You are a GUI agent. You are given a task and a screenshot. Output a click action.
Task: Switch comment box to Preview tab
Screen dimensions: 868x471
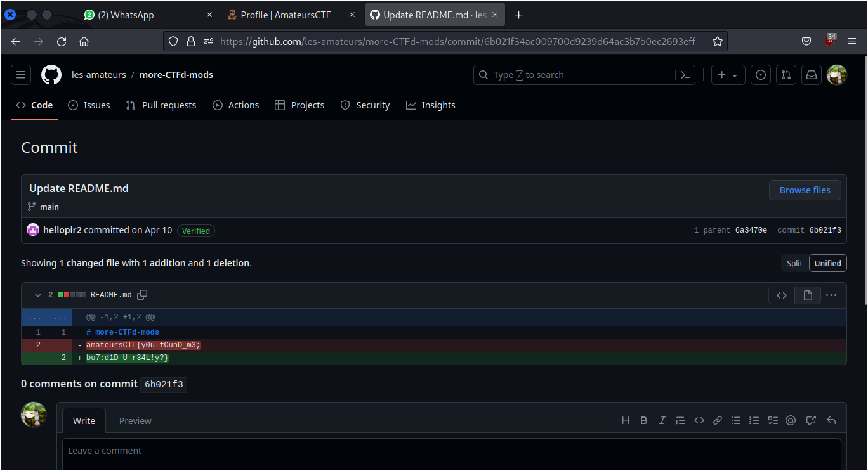tap(135, 421)
